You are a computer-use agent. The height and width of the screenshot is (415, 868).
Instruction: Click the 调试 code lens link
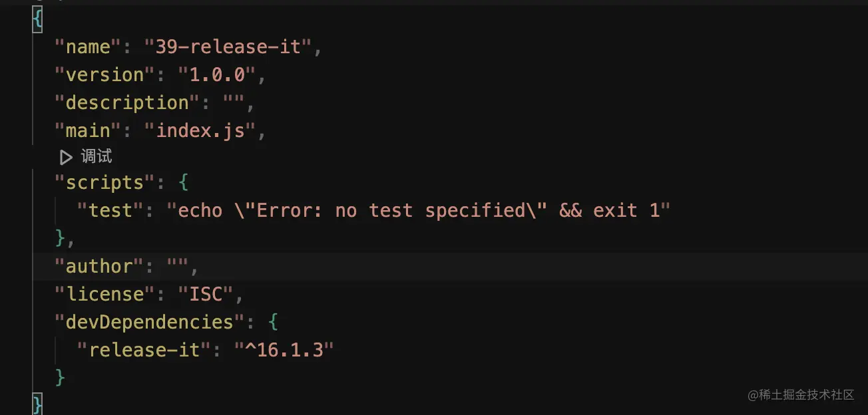pos(97,157)
